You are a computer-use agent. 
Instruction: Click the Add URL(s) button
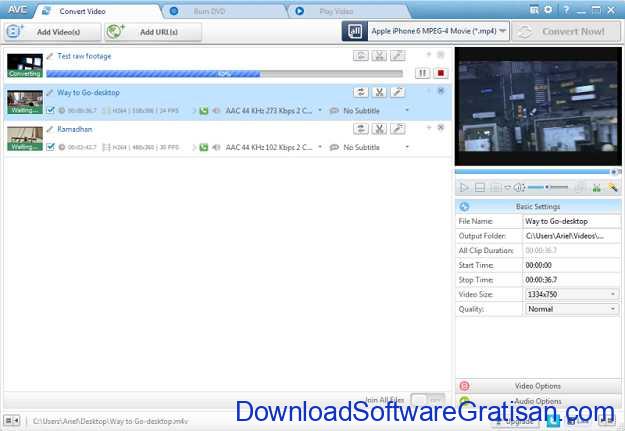tap(153, 32)
